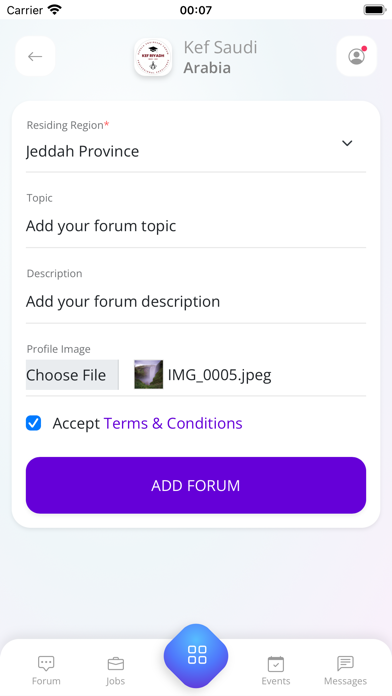Switch to the Messages tab label
This screenshot has height=696, width=392.
[x=345, y=680]
